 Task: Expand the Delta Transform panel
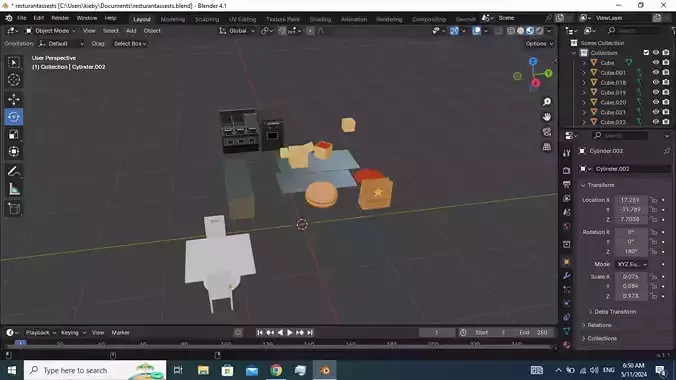coord(615,311)
